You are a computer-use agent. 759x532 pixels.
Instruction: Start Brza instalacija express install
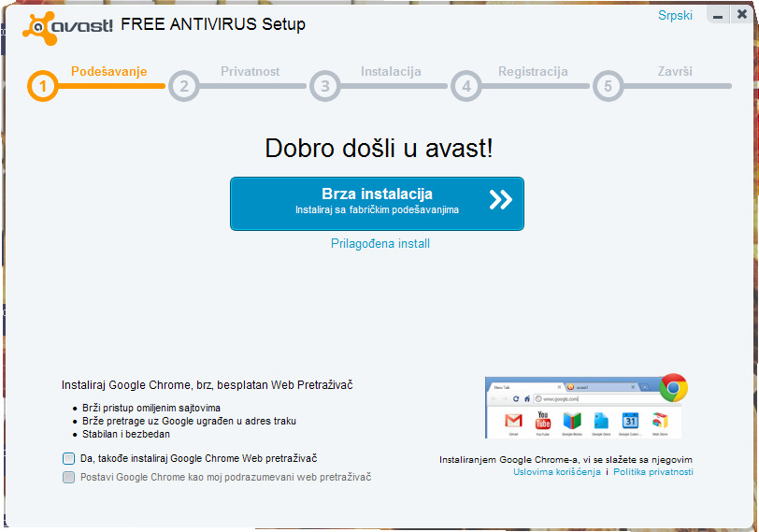[x=377, y=204]
